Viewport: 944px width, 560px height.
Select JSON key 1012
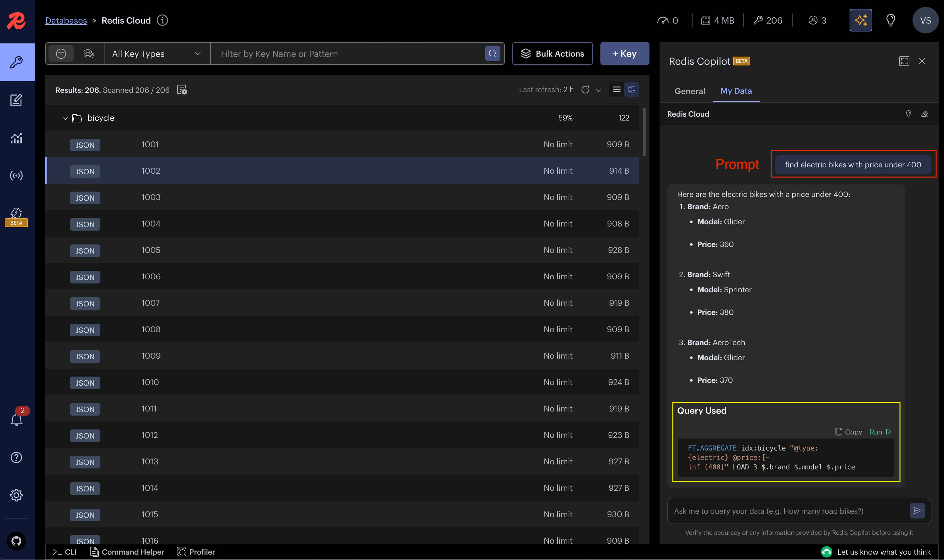tap(342, 435)
